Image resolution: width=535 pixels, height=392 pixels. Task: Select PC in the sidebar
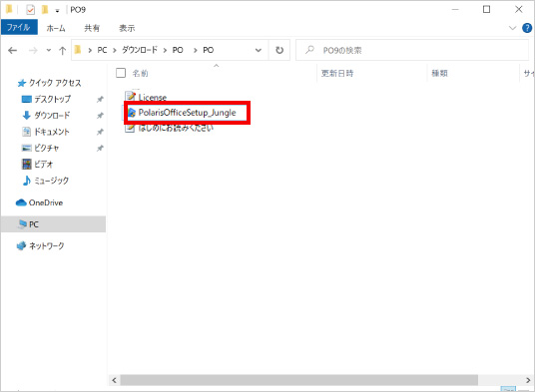click(53, 224)
